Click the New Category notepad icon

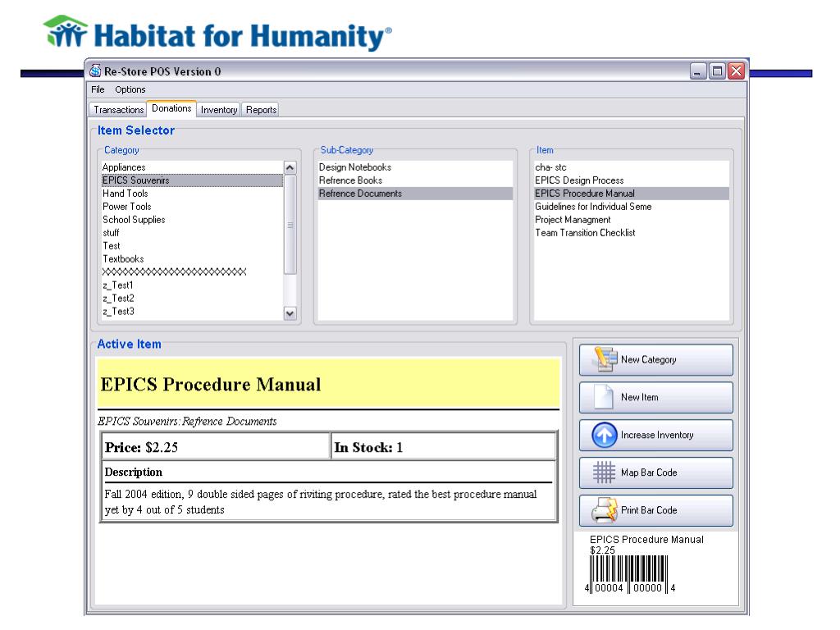pos(605,359)
